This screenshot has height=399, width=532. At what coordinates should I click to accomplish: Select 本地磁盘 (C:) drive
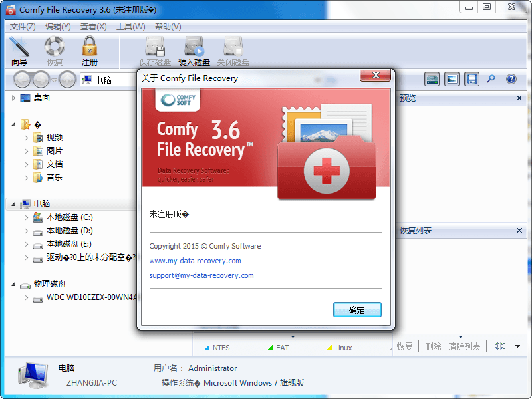(x=70, y=217)
